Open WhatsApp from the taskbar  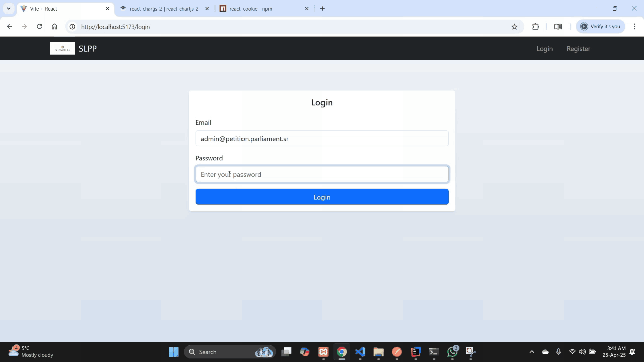(452, 352)
